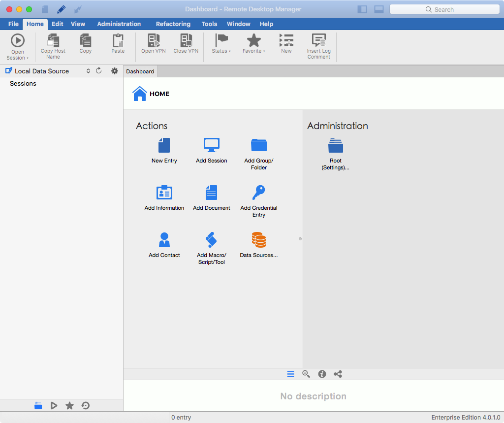Viewport: 504px width, 423px height.
Task: Show the vault entries pane icon
Action: pos(38,406)
